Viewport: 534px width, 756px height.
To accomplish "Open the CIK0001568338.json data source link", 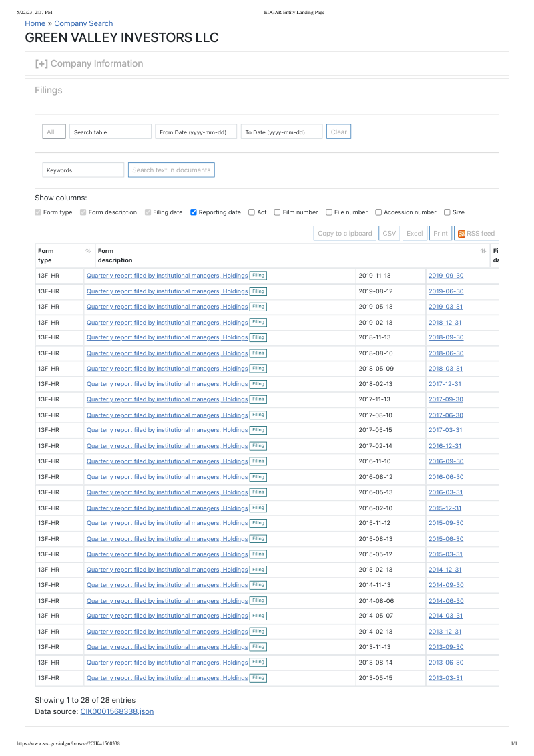I will (117, 711).
